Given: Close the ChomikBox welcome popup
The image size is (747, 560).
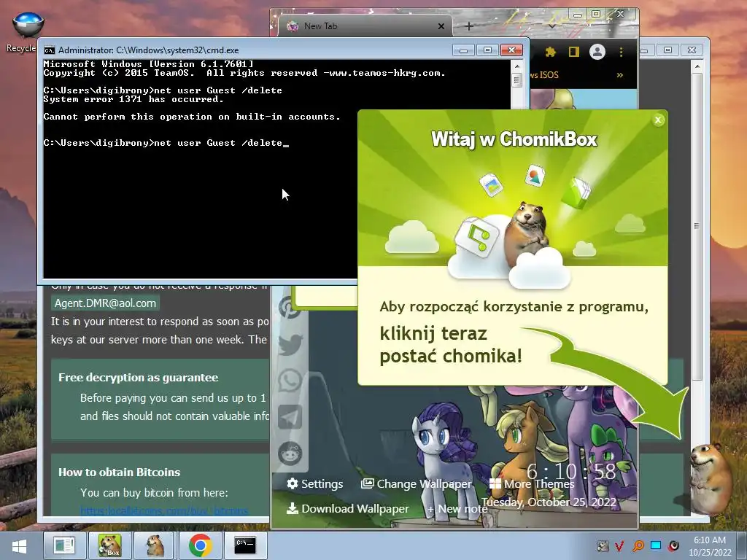Looking at the screenshot, I should pos(658,120).
